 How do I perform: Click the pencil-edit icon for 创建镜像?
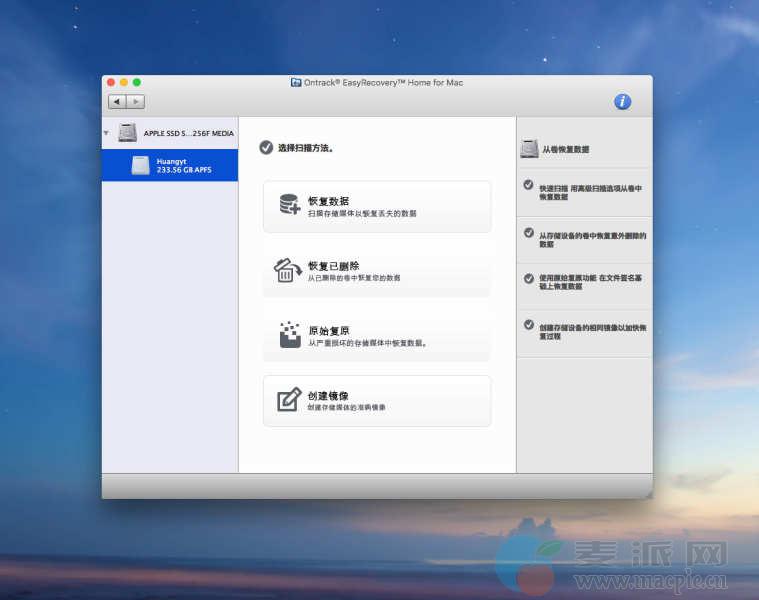289,400
